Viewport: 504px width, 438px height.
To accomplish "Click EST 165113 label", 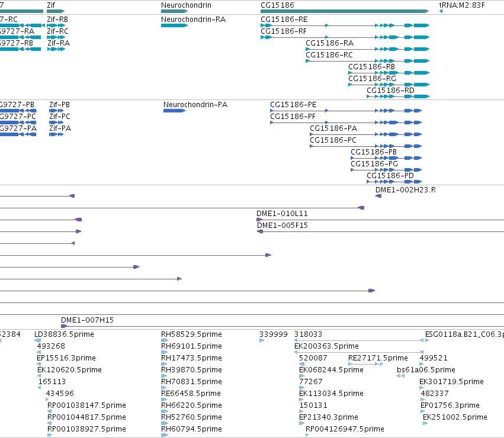I will [x=52, y=382].
